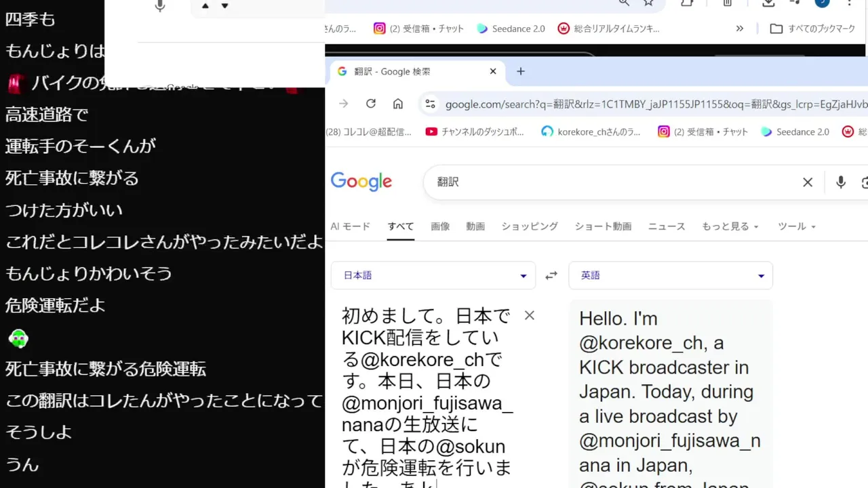Image resolution: width=868 pixels, height=488 pixels.
Task: Clear the Google search query
Action: coord(808,182)
